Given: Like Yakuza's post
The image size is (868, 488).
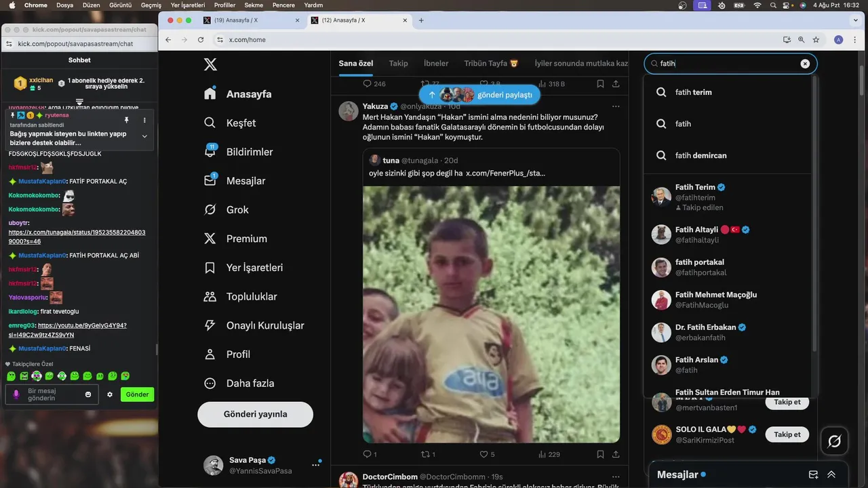Looking at the screenshot, I should point(487,454).
